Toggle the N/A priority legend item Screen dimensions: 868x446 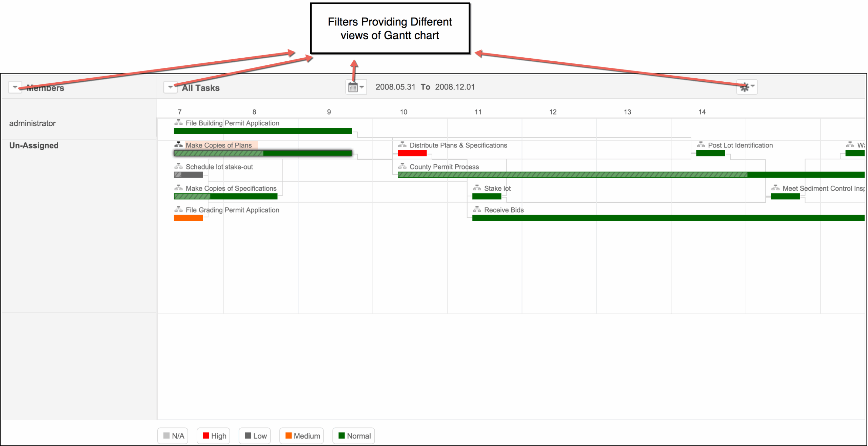[173, 436]
